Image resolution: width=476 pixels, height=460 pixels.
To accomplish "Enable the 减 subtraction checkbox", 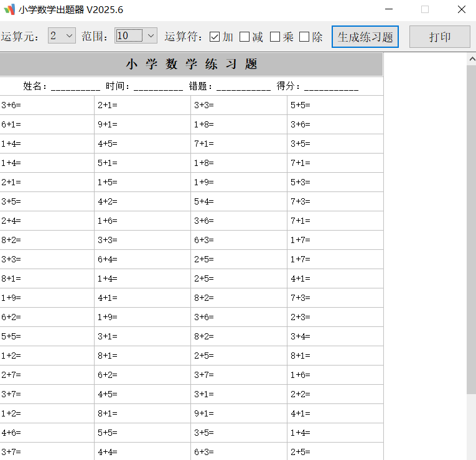I will point(245,37).
